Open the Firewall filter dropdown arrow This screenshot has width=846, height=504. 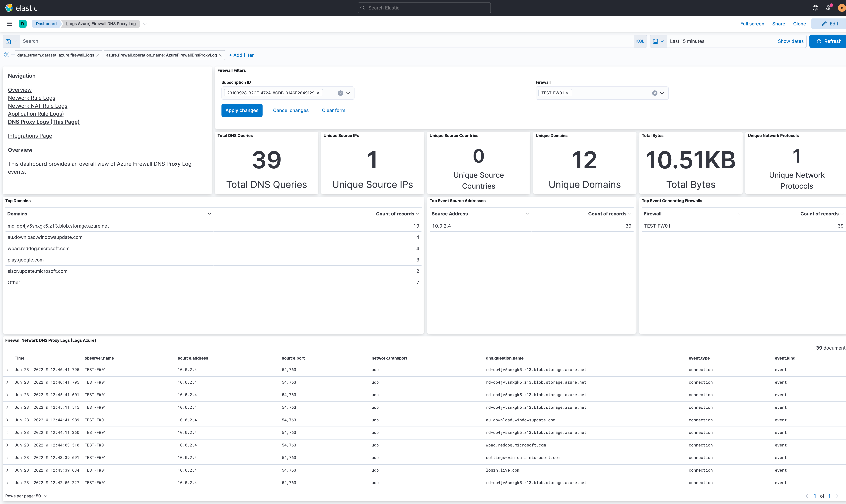coord(662,93)
